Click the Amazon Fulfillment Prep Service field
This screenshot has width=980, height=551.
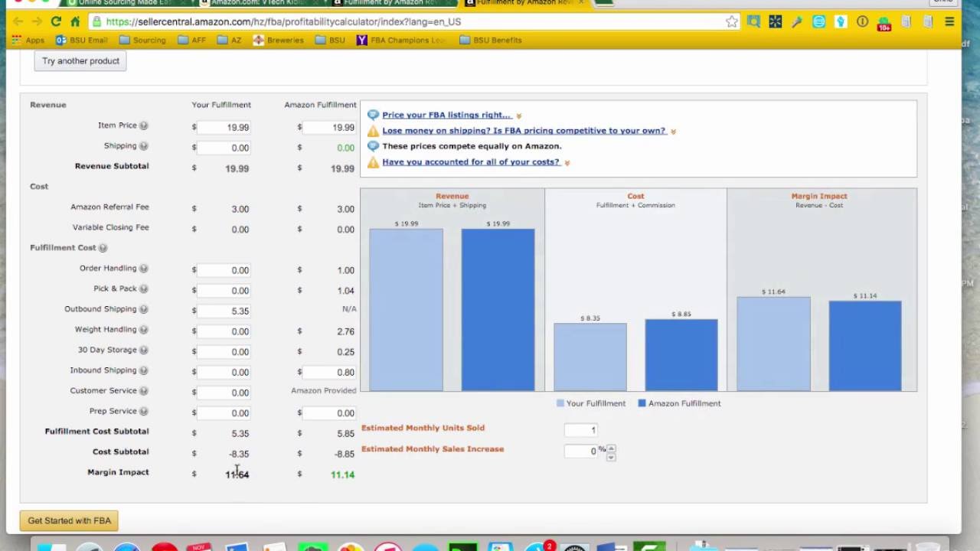coord(329,412)
